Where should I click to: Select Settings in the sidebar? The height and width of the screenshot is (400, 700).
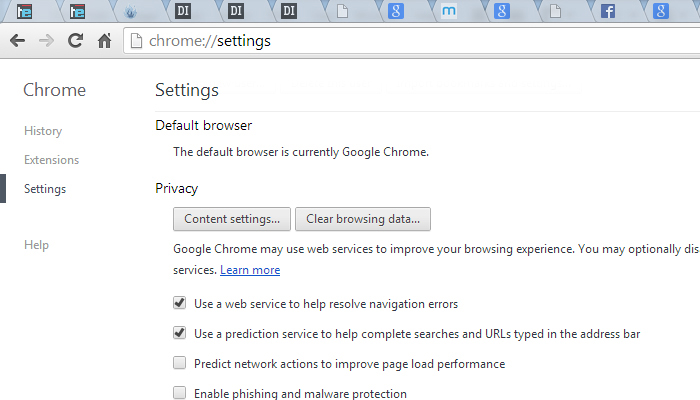point(45,189)
